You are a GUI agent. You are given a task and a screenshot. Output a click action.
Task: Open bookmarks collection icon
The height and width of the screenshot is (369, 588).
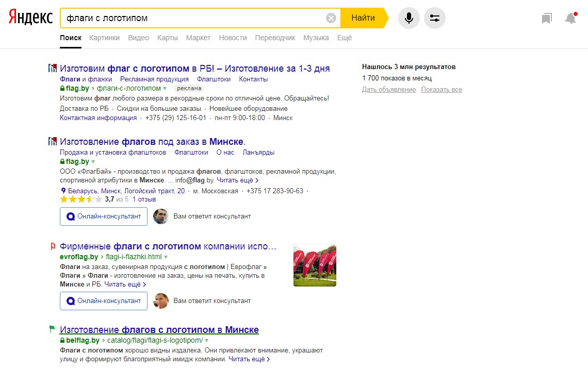[547, 18]
